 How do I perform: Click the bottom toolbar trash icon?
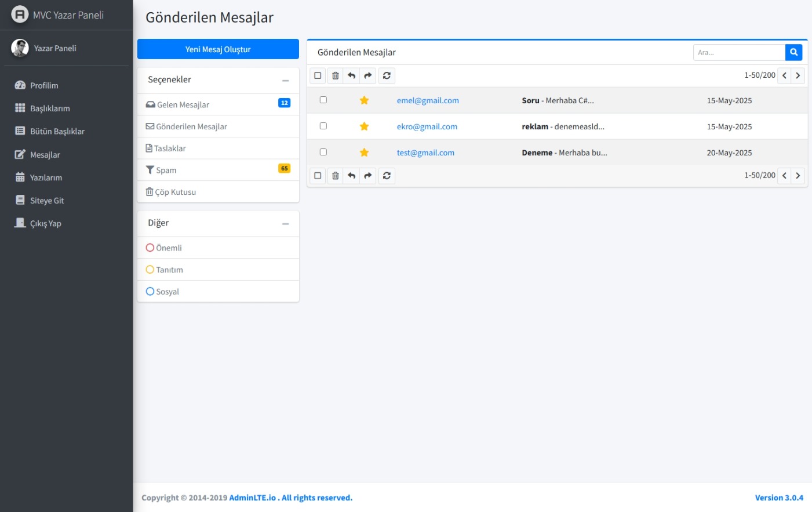[x=335, y=176]
